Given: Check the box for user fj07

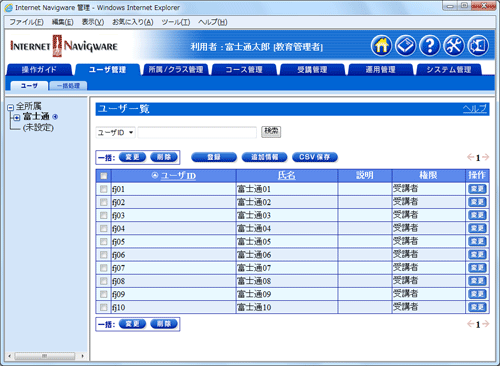Looking at the screenshot, I should (x=104, y=268).
